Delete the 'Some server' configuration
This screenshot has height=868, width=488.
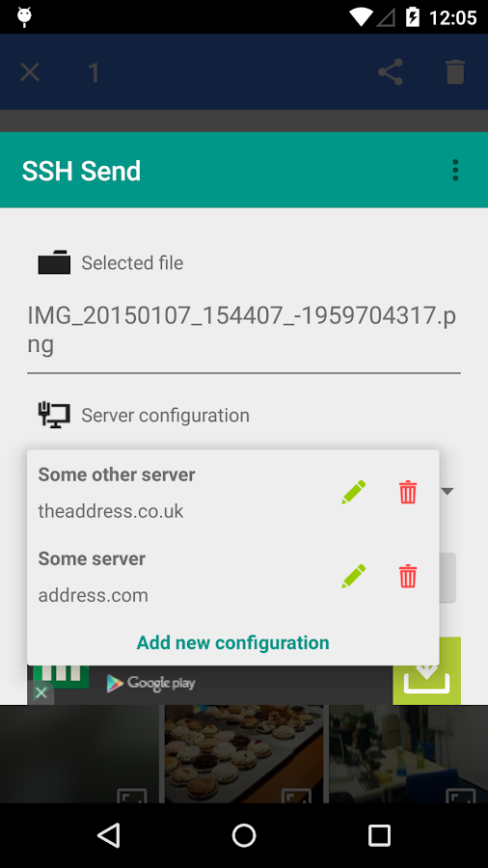coord(408,577)
